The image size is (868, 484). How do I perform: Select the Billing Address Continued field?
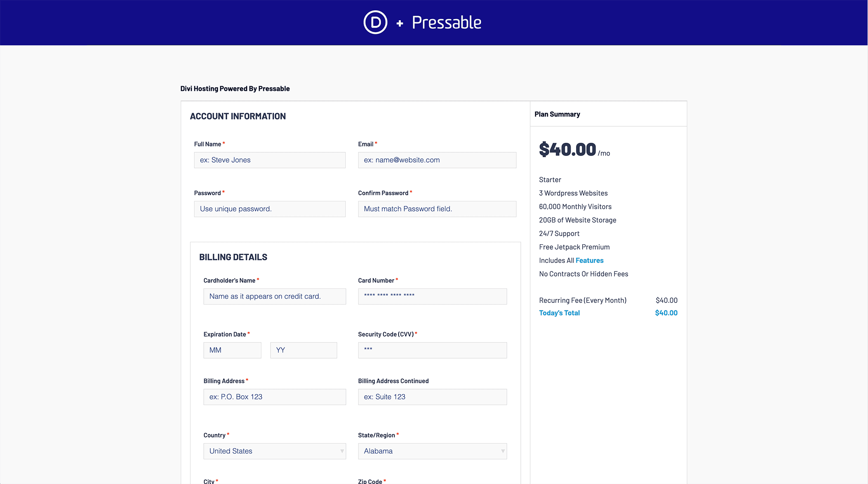(x=432, y=397)
